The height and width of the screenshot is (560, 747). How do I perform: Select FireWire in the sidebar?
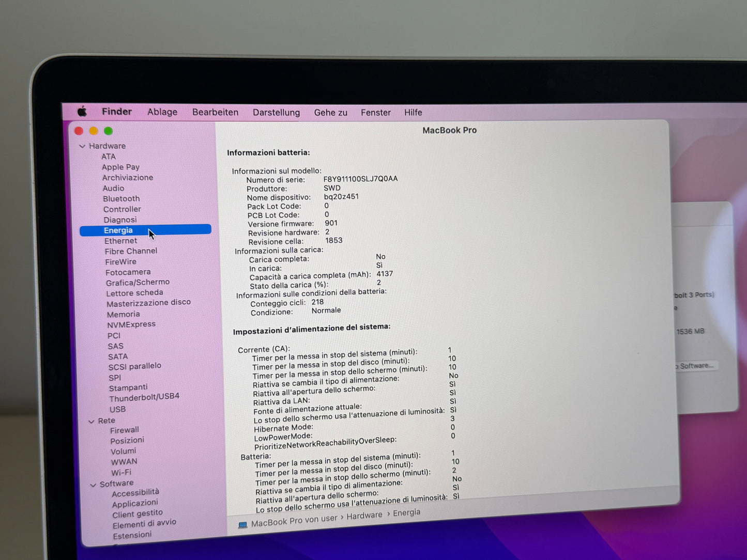[x=120, y=261]
